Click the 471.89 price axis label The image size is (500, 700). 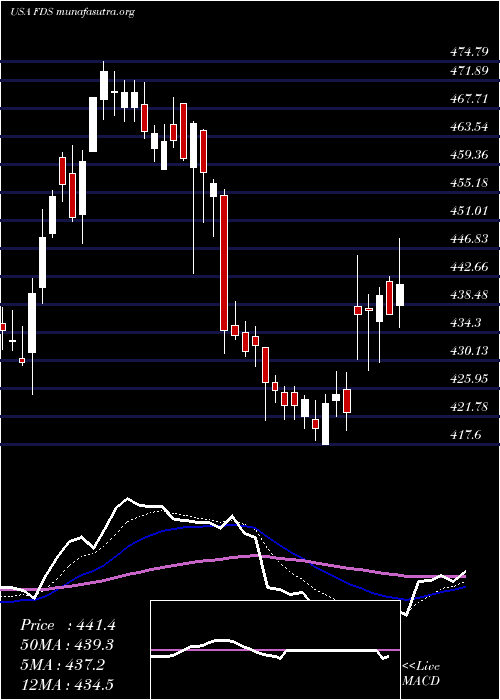(x=469, y=71)
